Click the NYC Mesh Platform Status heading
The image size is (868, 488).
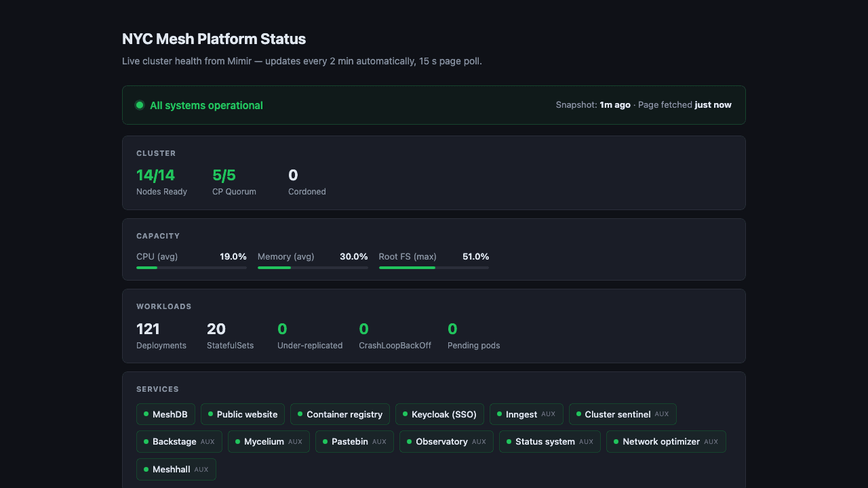click(x=214, y=39)
